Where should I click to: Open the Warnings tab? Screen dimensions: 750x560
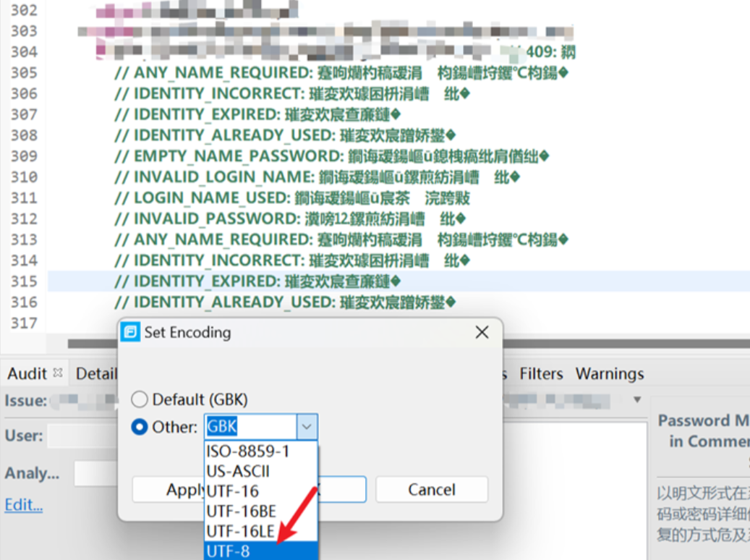tap(610, 373)
